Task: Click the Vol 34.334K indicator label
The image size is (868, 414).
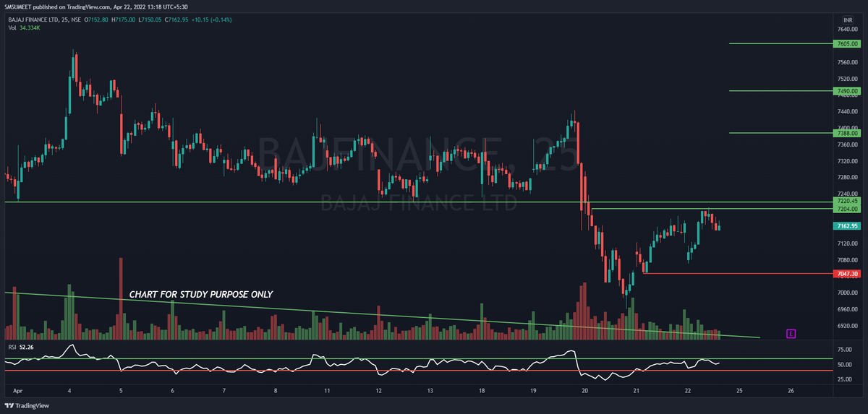Action: click(x=26, y=28)
